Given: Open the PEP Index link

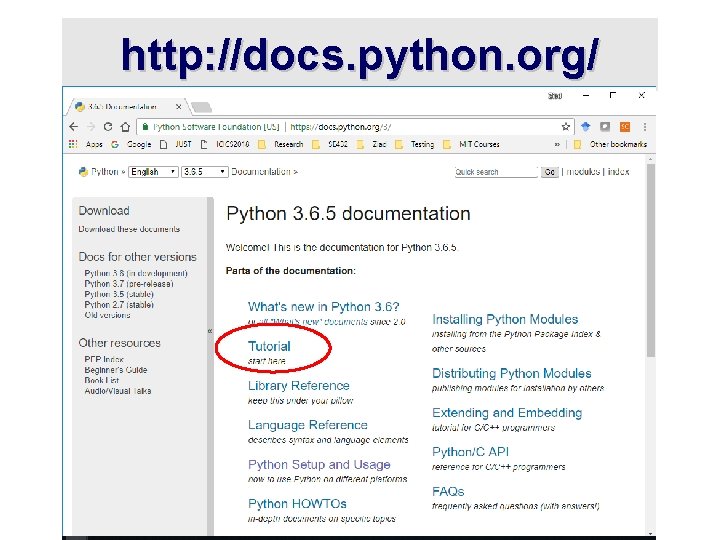Looking at the screenshot, I should coord(104,359).
